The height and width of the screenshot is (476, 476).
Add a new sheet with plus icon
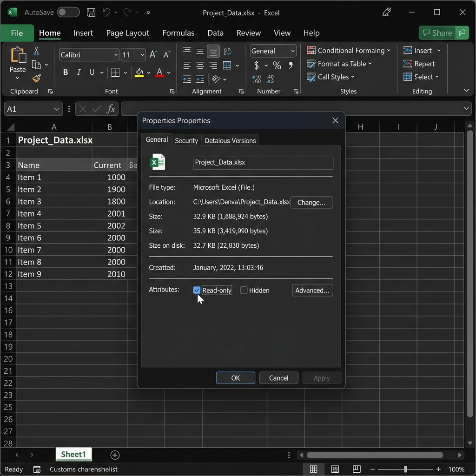pyautogui.click(x=115, y=455)
